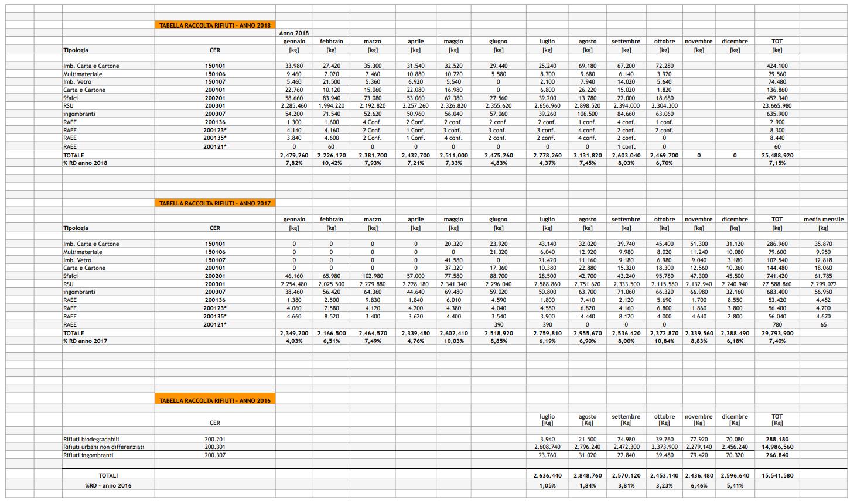Select the 2017 grand total cell 29.793.900
857x504 pixels.
(777, 333)
